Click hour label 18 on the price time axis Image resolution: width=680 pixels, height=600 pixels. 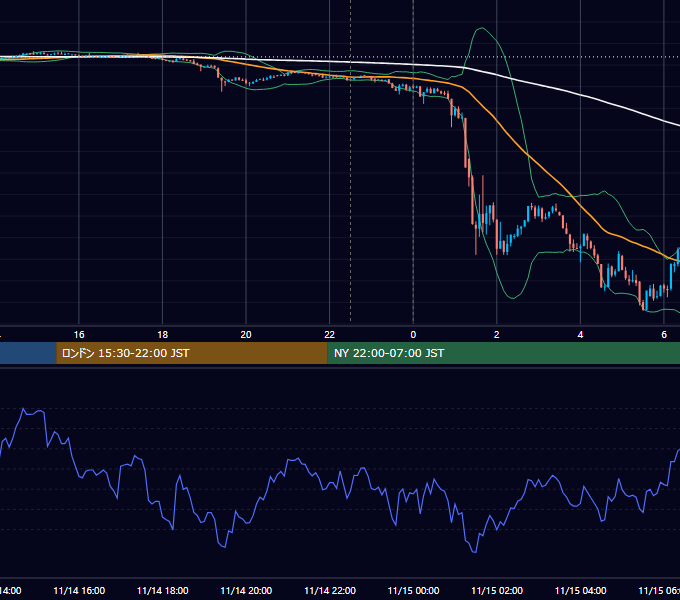click(x=163, y=335)
